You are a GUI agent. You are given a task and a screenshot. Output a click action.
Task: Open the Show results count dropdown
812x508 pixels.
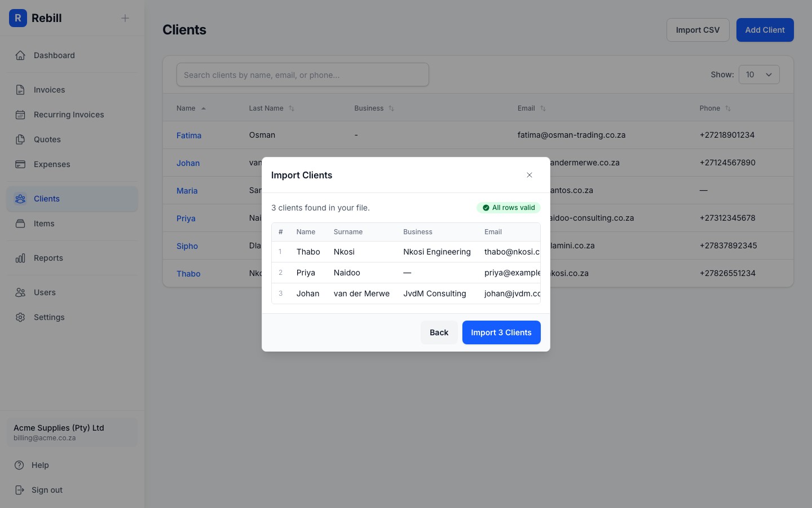click(759, 74)
